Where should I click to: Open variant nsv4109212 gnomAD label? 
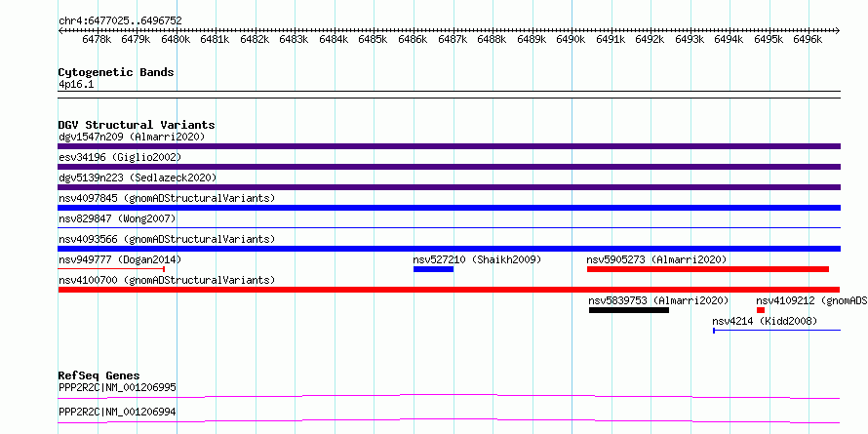point(811,300)
